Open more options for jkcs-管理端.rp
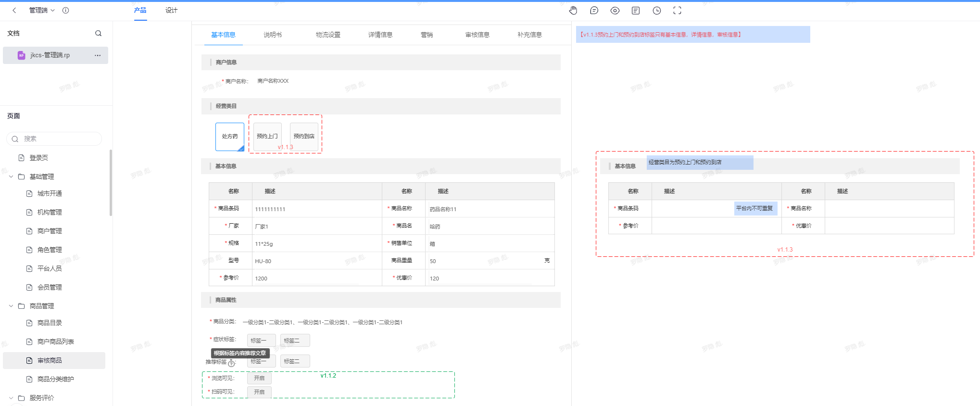Viewport: 980px width, 406px height. 98,55
